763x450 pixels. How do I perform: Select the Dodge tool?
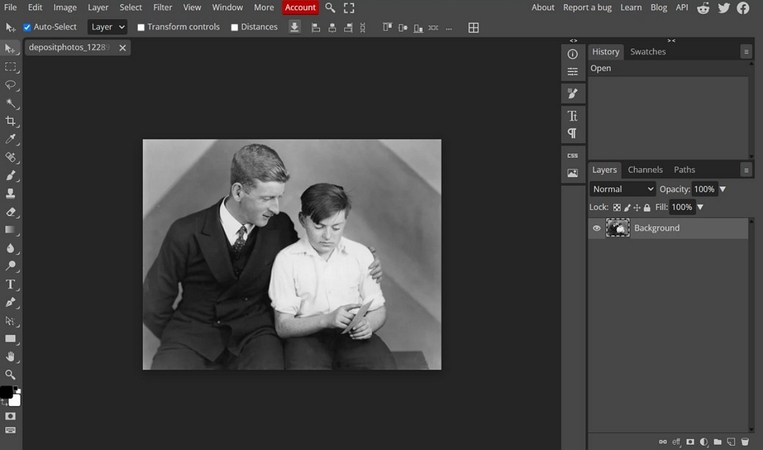point(10,266)
